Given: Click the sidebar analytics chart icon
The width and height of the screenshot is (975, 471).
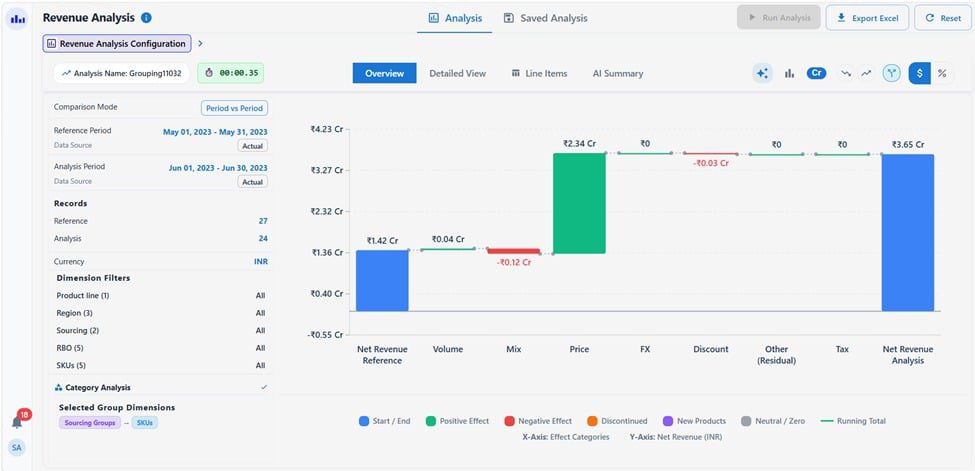Looking at the screenshot, I should coord(17,18).
